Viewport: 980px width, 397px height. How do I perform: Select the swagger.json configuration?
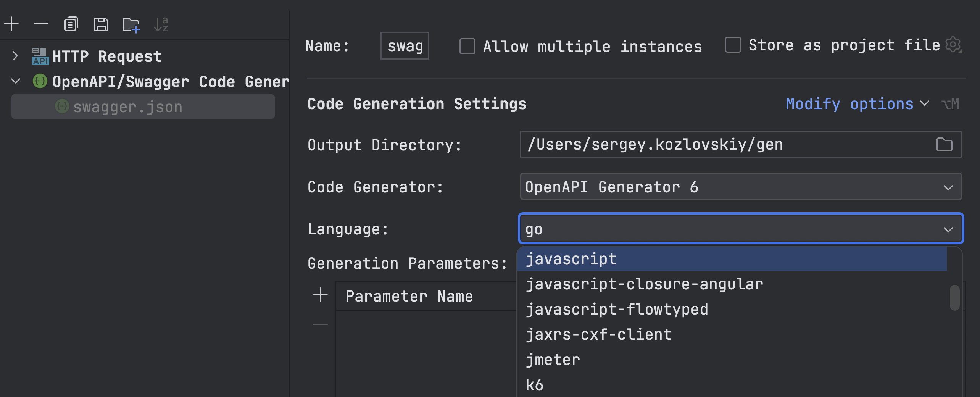click(128, 107)
